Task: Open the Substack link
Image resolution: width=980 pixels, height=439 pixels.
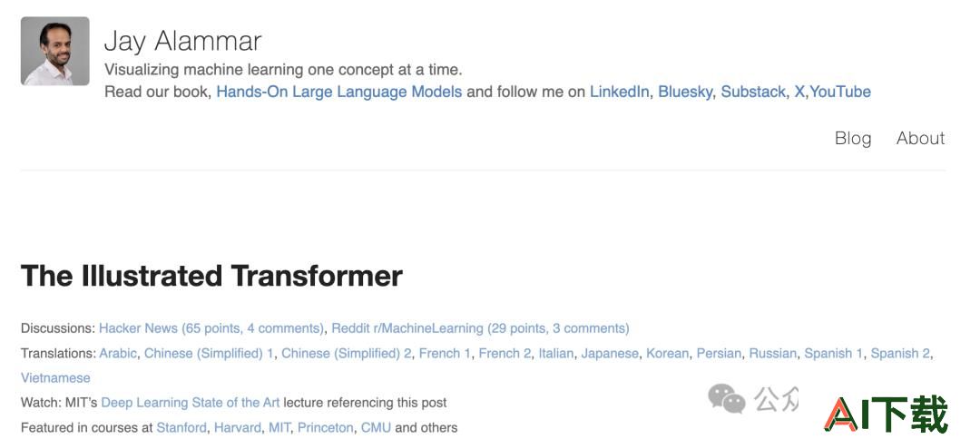Action: tap(753, 92)
